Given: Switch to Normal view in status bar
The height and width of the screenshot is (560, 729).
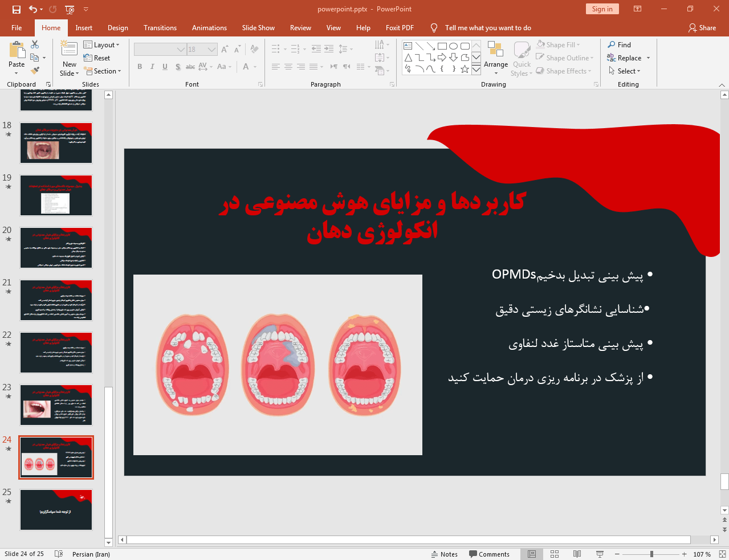Looking at the screenshot, I should (532, 554).
